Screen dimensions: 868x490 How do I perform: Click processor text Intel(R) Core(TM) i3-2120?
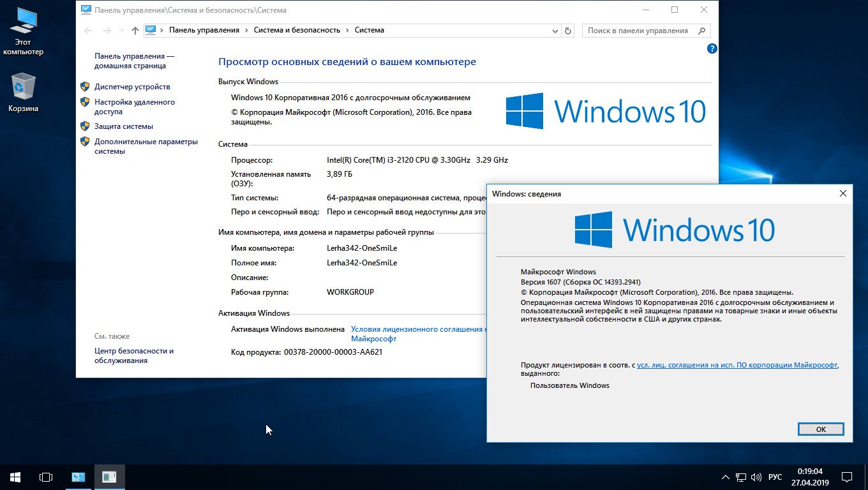[417, 160]
